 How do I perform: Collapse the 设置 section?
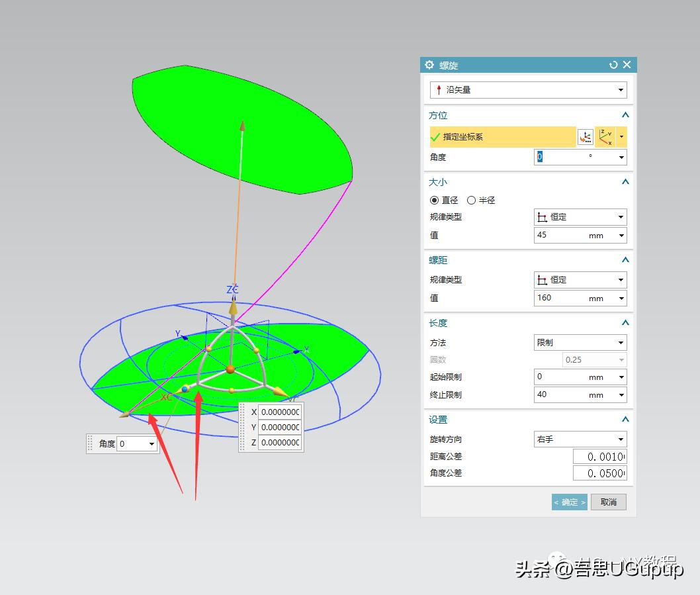coord(625,420)
